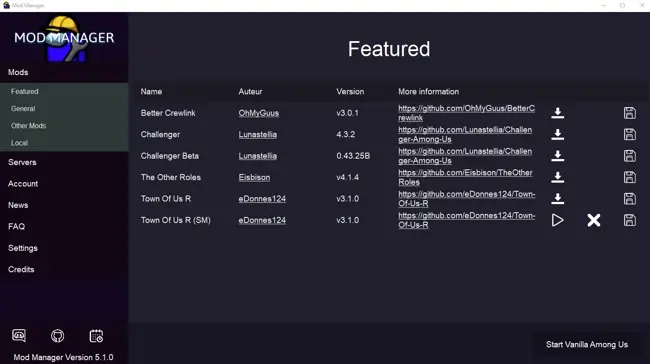This screenshot has width=650, height=364.
Task: Click the Mod Manager logo
Action: pyautogui.click(x=64, y=39)
